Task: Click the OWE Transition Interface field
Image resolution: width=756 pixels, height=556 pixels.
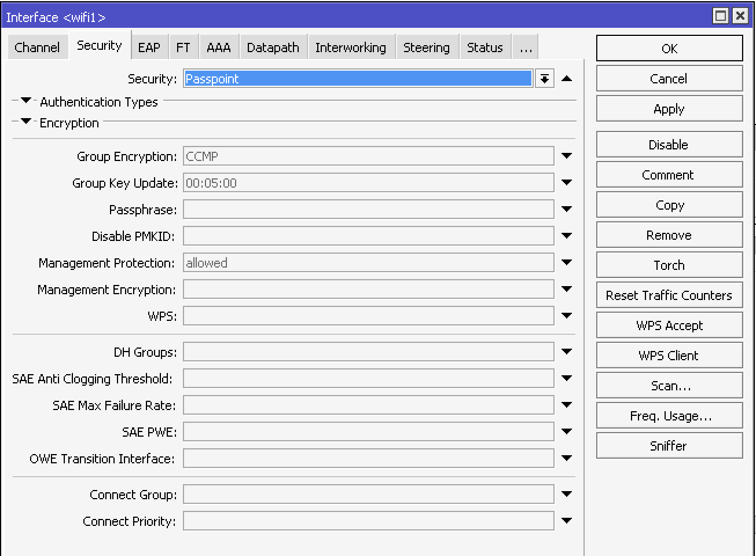Action: [x=369, y=459]
